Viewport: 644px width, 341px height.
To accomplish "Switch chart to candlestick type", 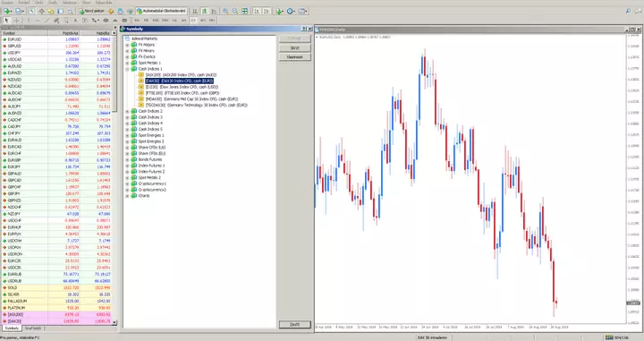I will click(x=204, y=11).
